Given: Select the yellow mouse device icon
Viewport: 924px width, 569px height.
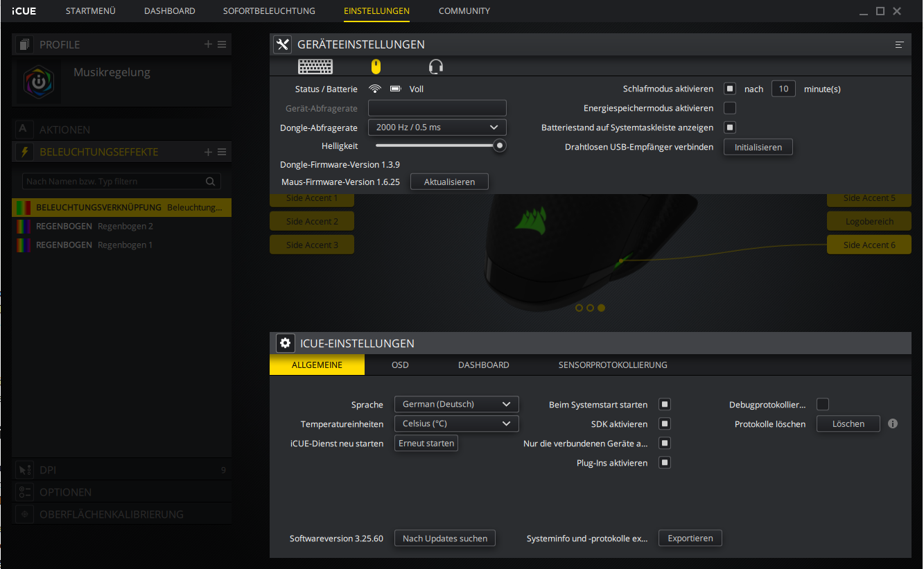Looking at the screenshot, I should click(x=376, y=67).
